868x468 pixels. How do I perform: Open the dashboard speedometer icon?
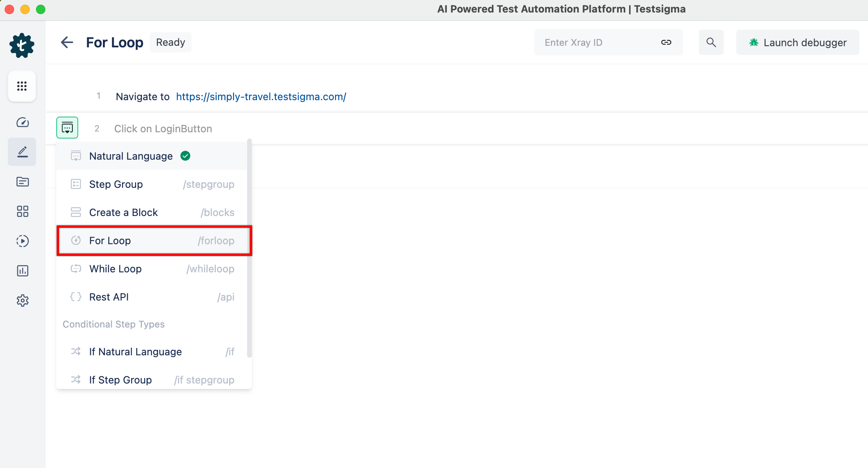coord(22,122)
